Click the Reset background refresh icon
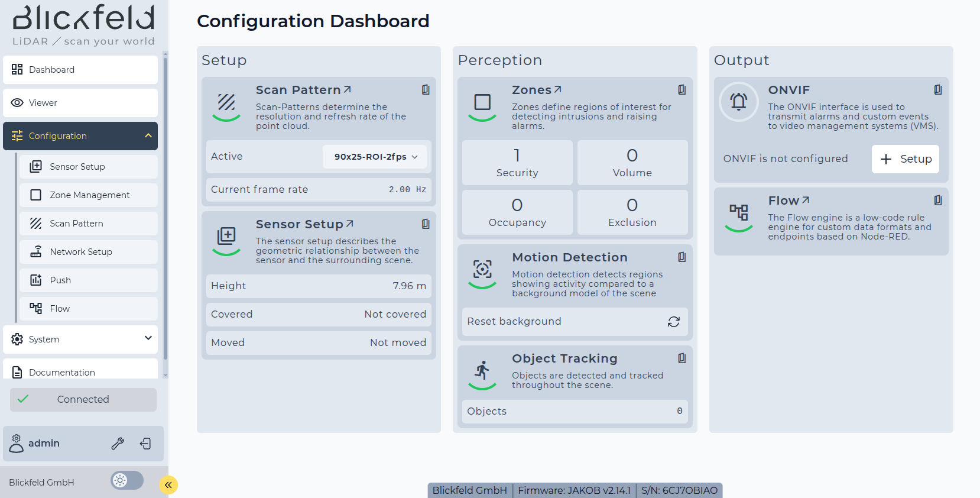The height and width of the screenshot is (498, 980). click(x=673, y=322)
